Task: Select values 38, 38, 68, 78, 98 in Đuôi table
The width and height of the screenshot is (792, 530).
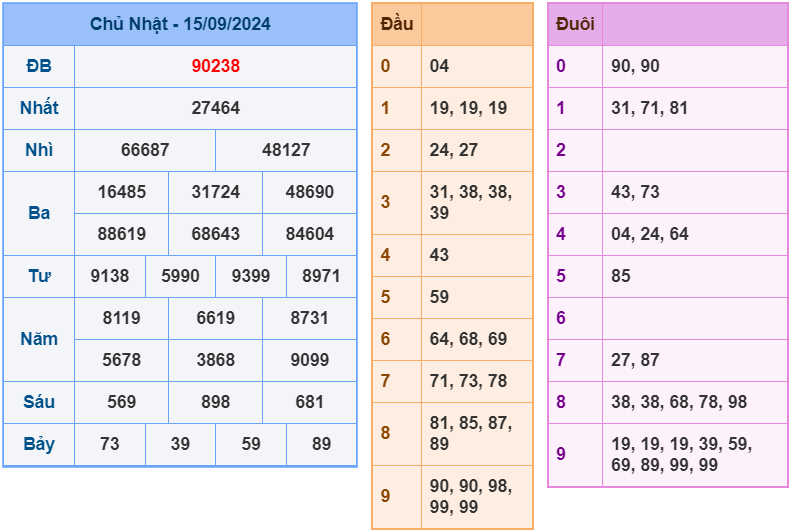Action: [679, 402]
